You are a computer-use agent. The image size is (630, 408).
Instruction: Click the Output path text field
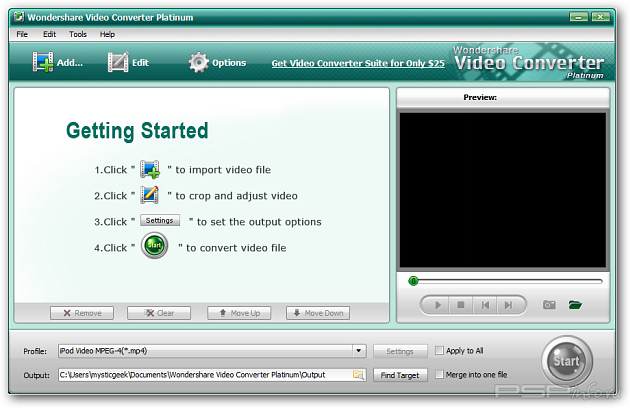[x=200, y=375]
